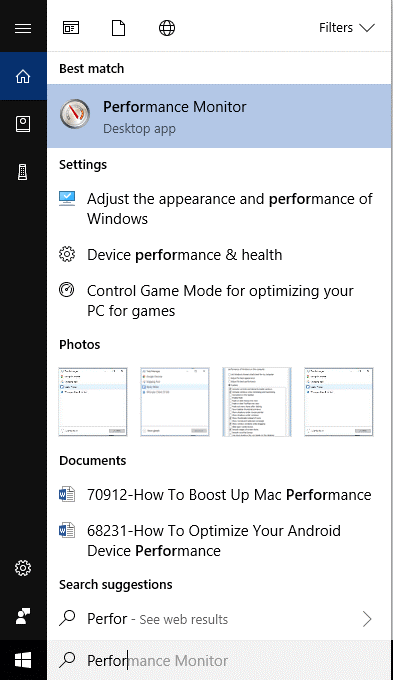Select the Perfor - See web results suggestion
393x680 pixels.
click(219, 619)
